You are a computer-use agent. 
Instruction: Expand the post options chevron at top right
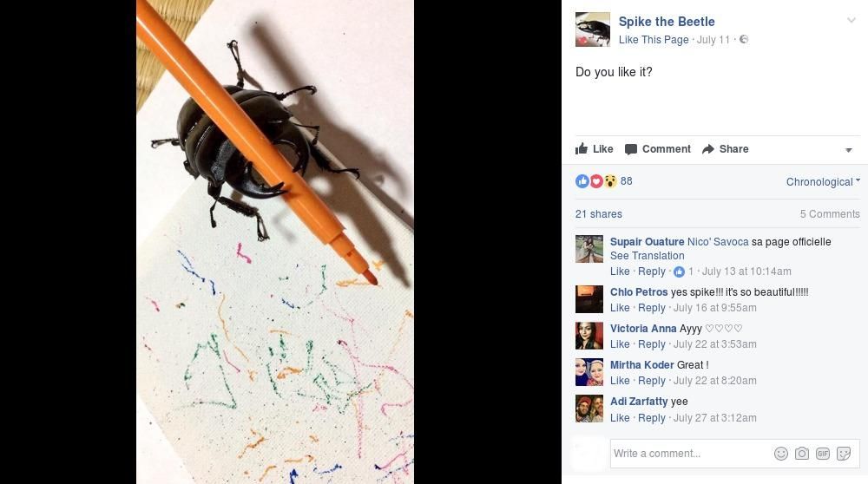(x=852, y=21)
